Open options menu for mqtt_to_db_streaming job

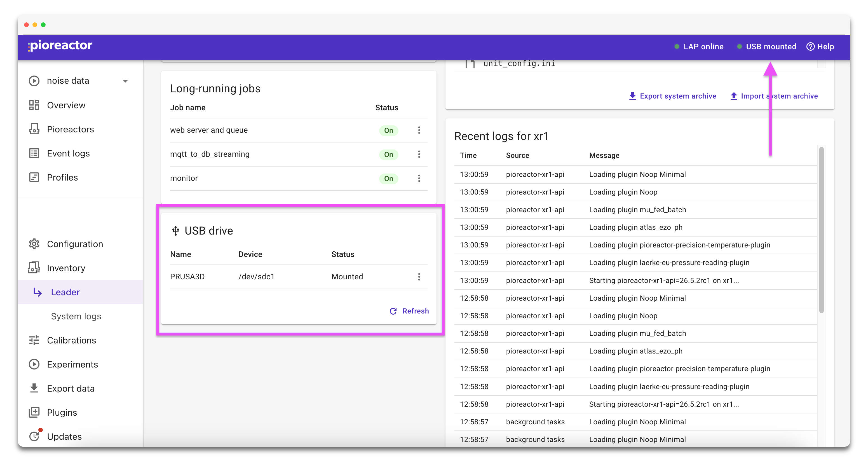pos(419,155)
